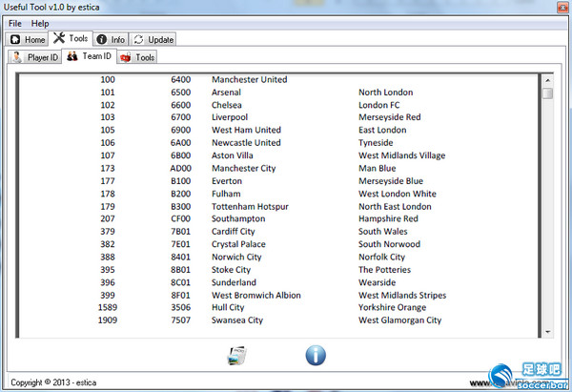Viewport: 572px width, 392px height.
Task: Click the Wearside alias
Action: pos(377,282)
